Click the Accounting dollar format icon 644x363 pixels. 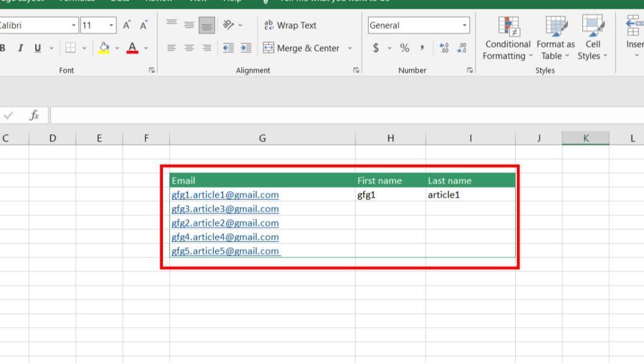[x=376, y=48]
